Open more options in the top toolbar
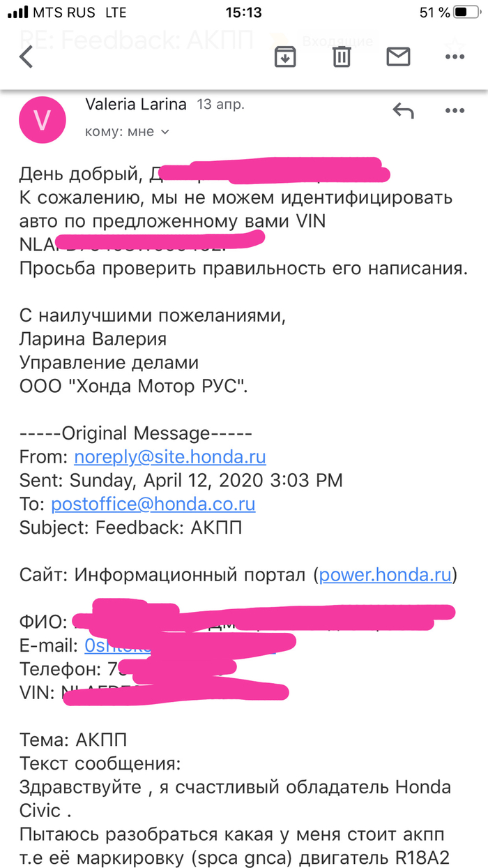The height and width of the screenshot is (868, 488). [x=454, y=57]
